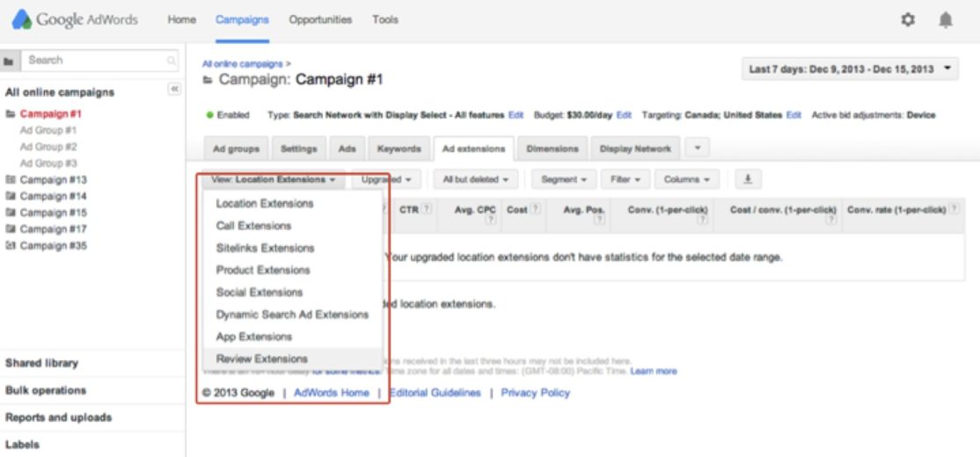Switch to the Keywords tab

tap(399, 149)
